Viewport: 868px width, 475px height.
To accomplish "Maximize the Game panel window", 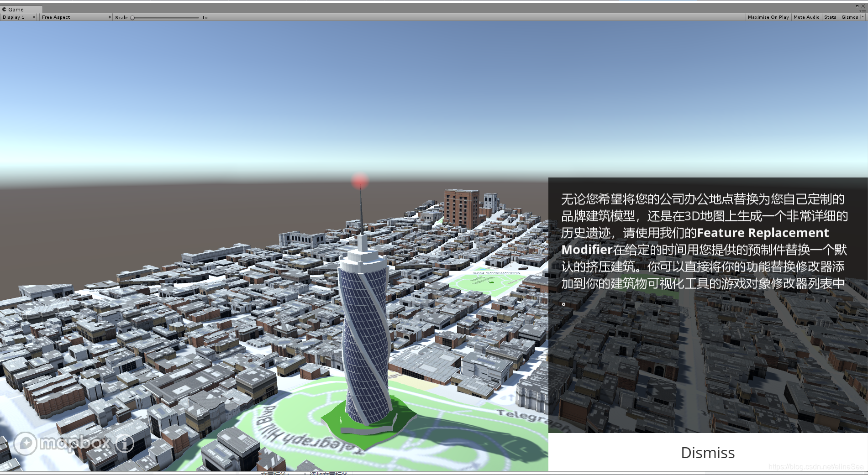I will click(857, 6).
